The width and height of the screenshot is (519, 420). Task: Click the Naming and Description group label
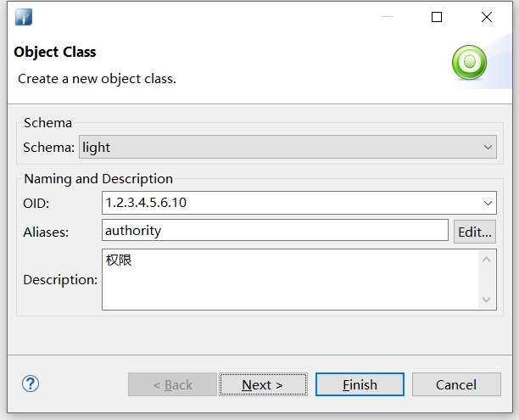[98, 179]
